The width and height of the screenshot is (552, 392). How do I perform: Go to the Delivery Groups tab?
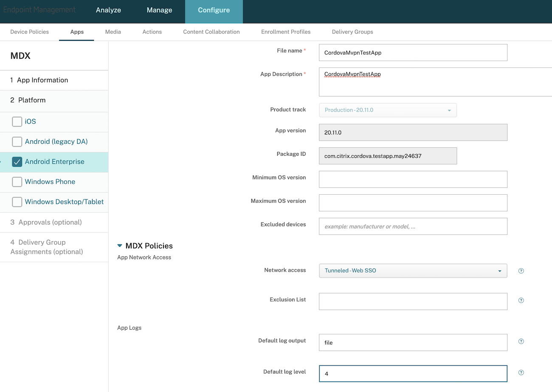352,32
